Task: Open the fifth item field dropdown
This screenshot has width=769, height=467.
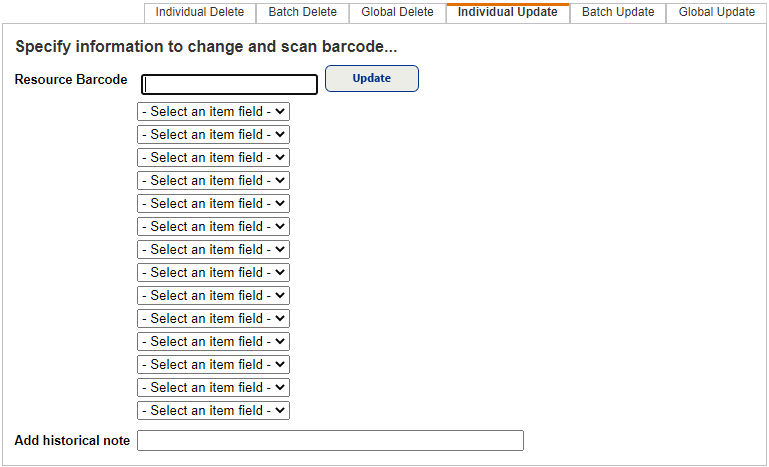Action: coord(213,204)
